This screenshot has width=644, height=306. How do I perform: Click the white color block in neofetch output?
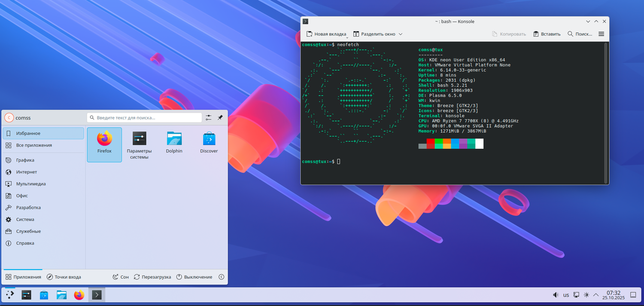[479, 144]
